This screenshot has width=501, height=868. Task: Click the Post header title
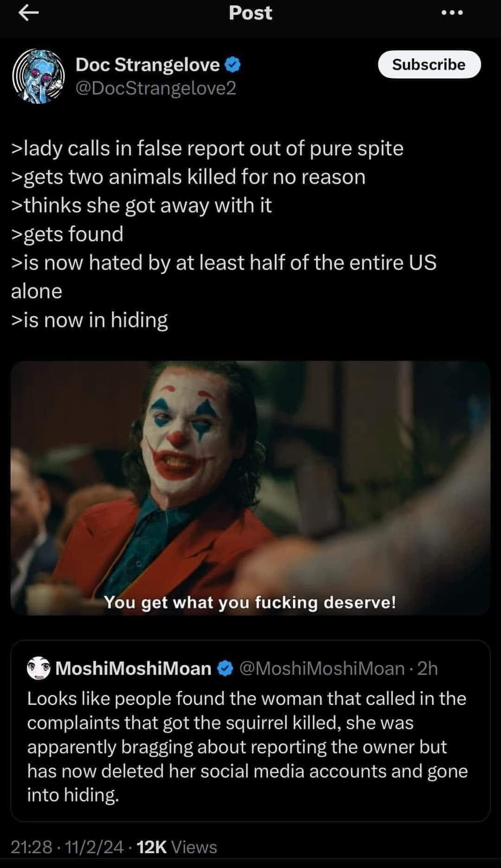tap(250, 13)
